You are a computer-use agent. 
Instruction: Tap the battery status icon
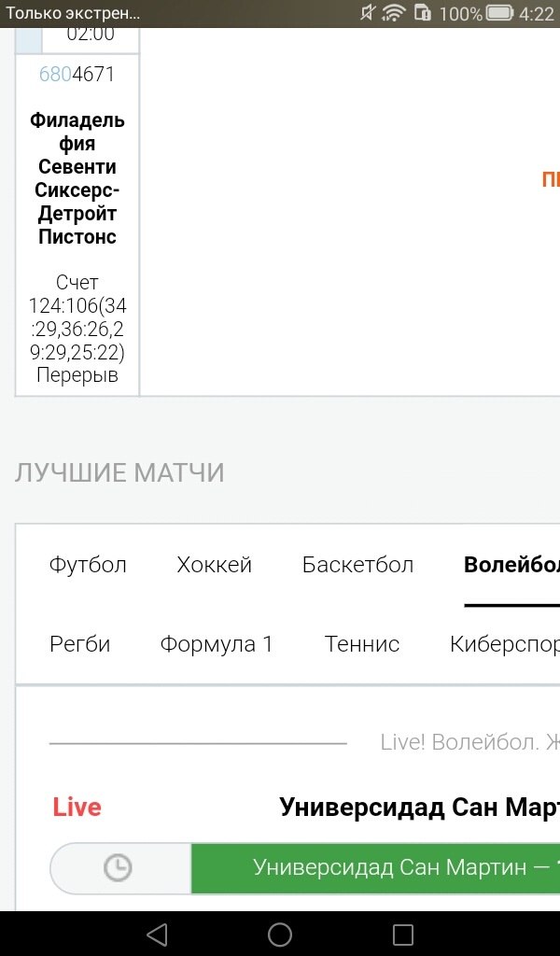click(x=499, y=13)
